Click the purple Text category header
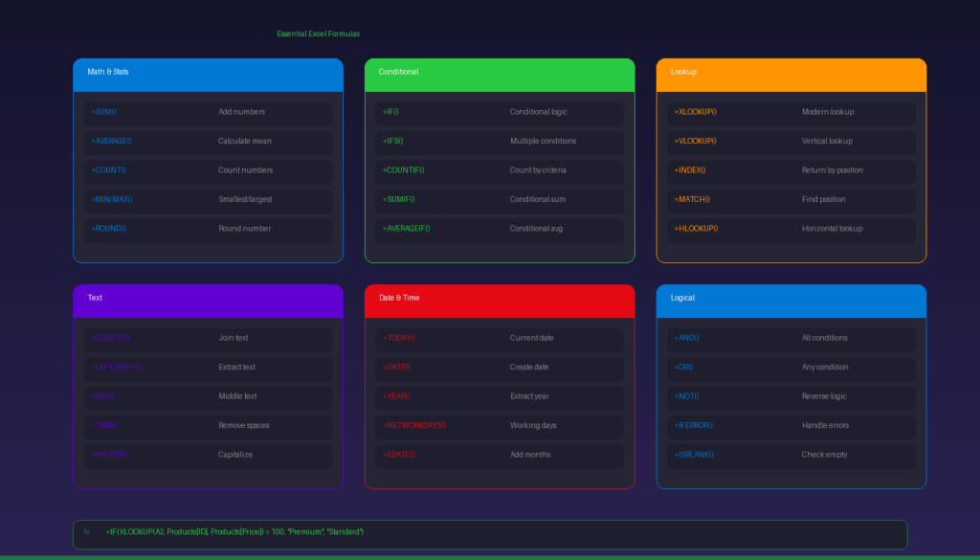 (x=208, y=299)
